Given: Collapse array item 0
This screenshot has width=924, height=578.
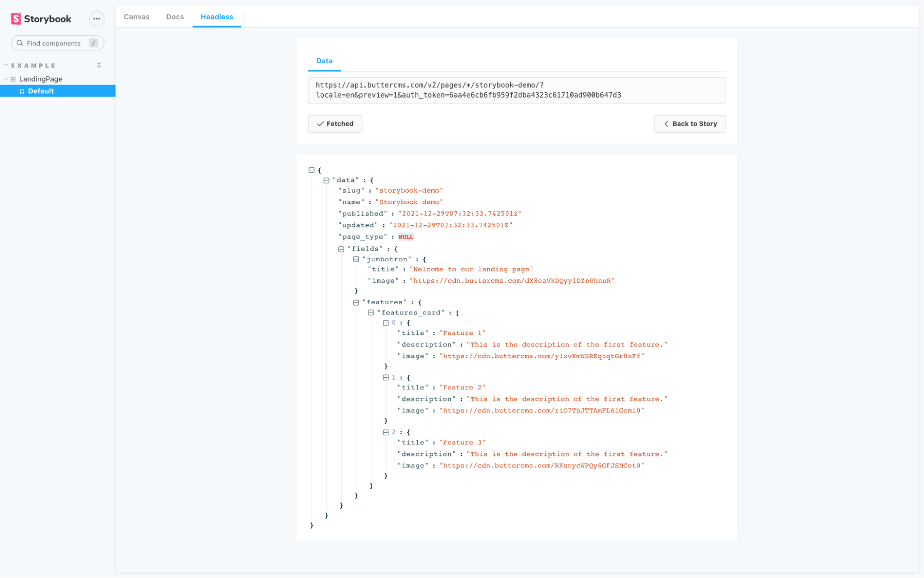Looking at the screenshot, I should pyautogui.click(x=386, y=323).
